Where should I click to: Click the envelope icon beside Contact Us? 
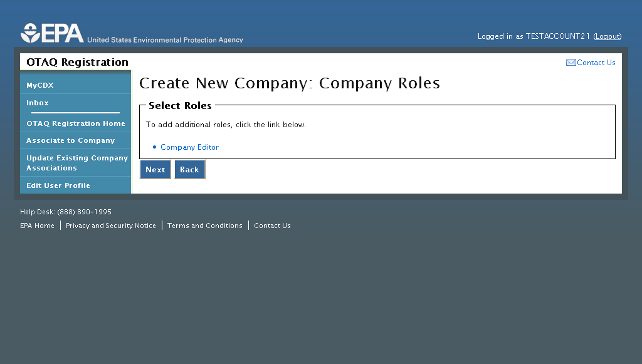click(571, 63)
